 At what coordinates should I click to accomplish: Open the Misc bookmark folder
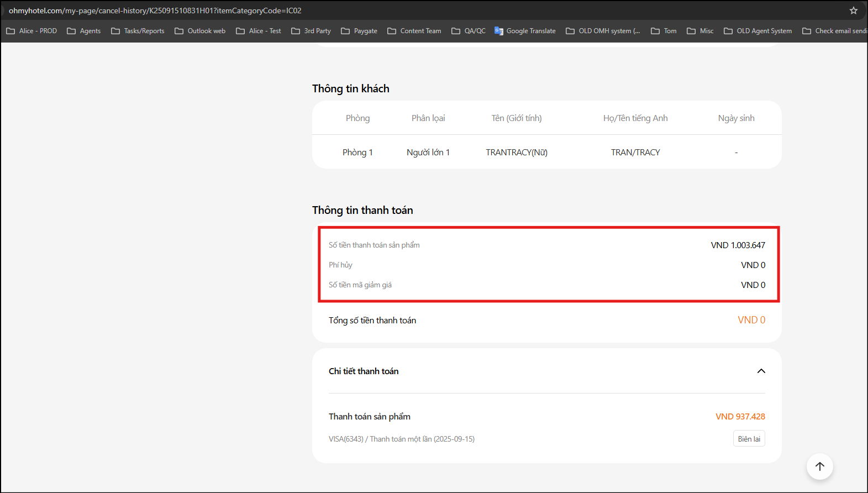tap(700, 31)
